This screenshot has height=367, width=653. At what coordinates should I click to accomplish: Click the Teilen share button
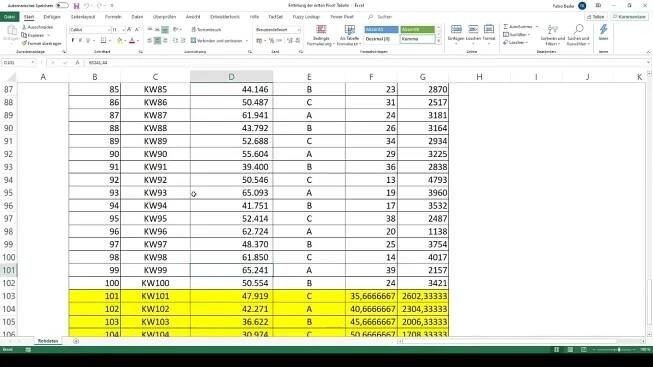point(596,17)
